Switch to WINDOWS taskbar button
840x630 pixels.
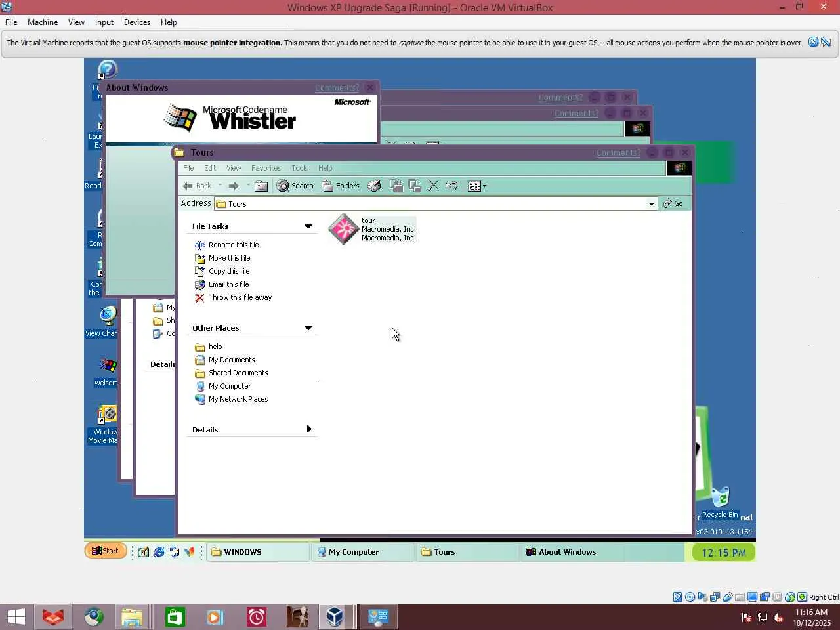[257, 552]
